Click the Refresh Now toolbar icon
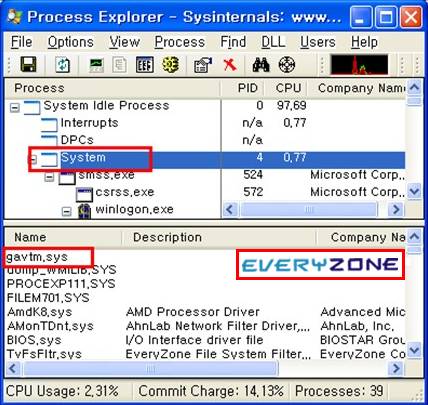This screenshot has width=428, height=405. tap(63, 65)
